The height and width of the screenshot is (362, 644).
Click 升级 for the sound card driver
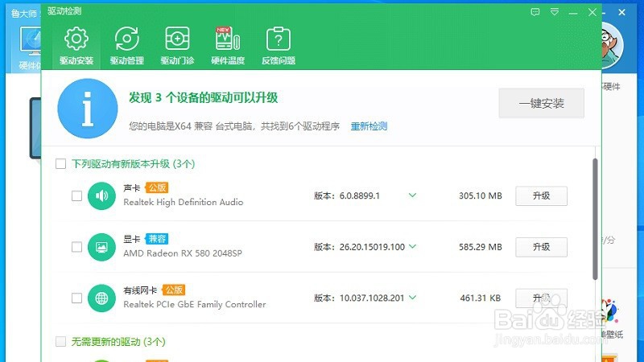coord(541,195)
